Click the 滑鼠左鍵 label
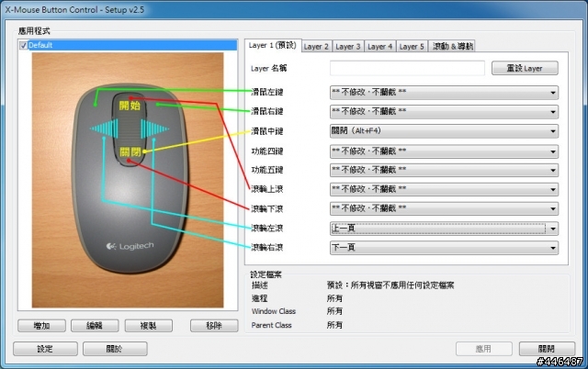The width and height of the screenshot is (588, 369). 267,92
